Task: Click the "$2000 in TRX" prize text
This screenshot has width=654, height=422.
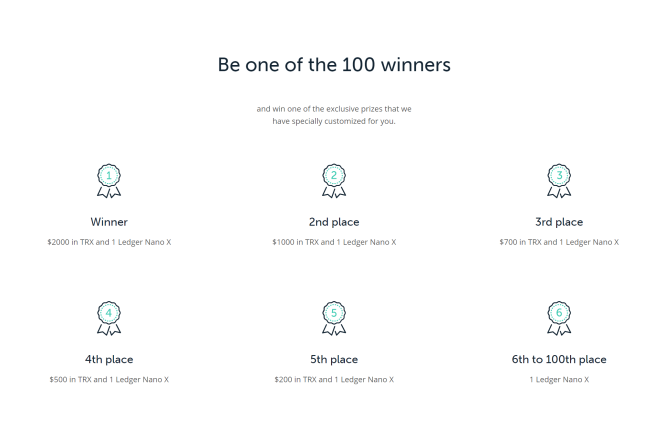Action: 109,242
